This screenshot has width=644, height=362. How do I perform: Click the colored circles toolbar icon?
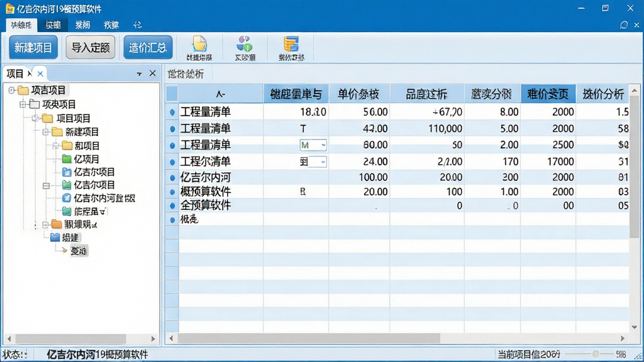click(x=245, y=44)
